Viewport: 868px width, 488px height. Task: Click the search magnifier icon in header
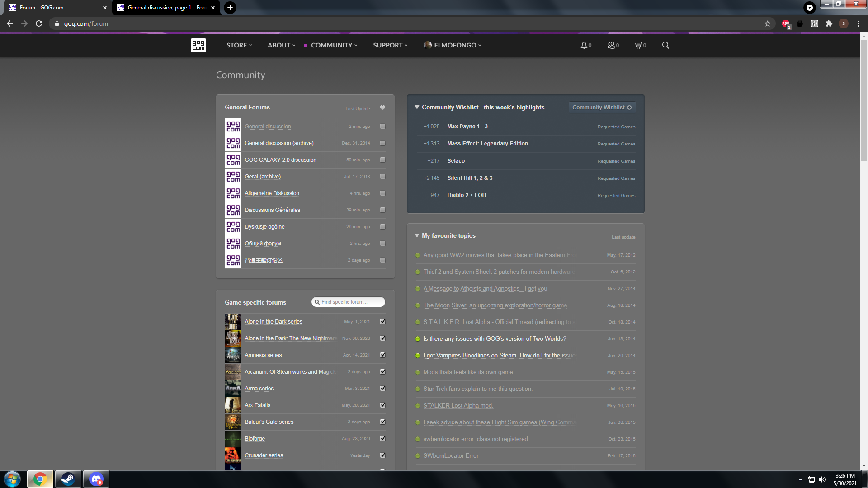tap(665, 45)
